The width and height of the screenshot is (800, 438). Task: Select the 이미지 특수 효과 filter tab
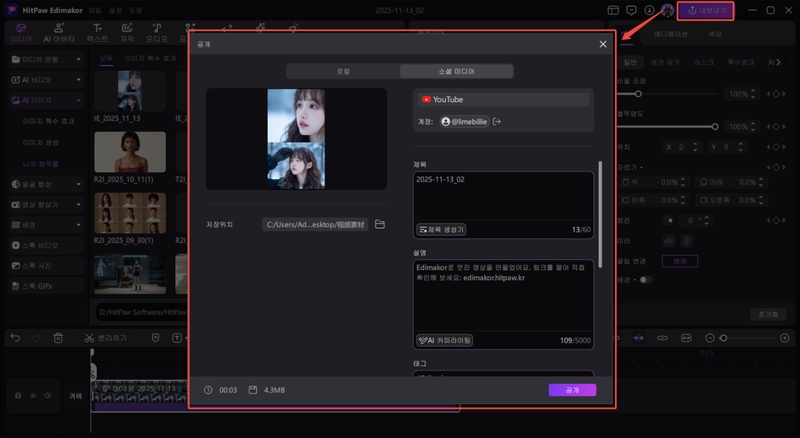[x=151, y=59]
